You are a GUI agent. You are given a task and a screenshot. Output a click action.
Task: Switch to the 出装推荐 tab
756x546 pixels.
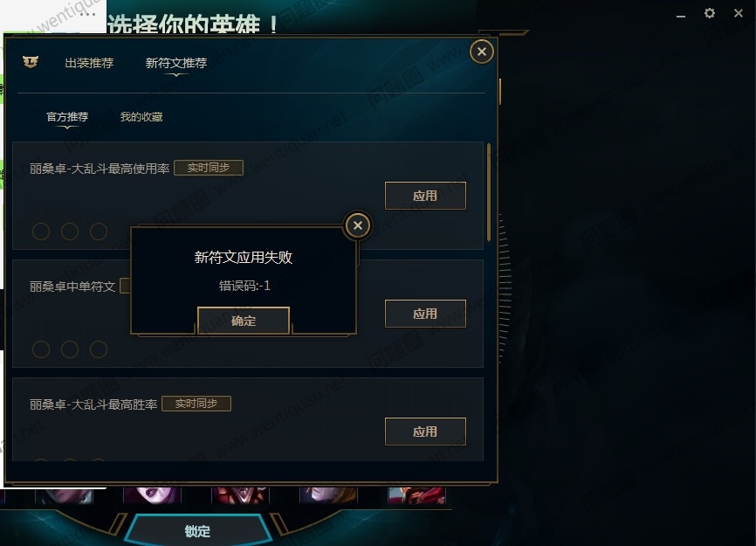(89, 63)
